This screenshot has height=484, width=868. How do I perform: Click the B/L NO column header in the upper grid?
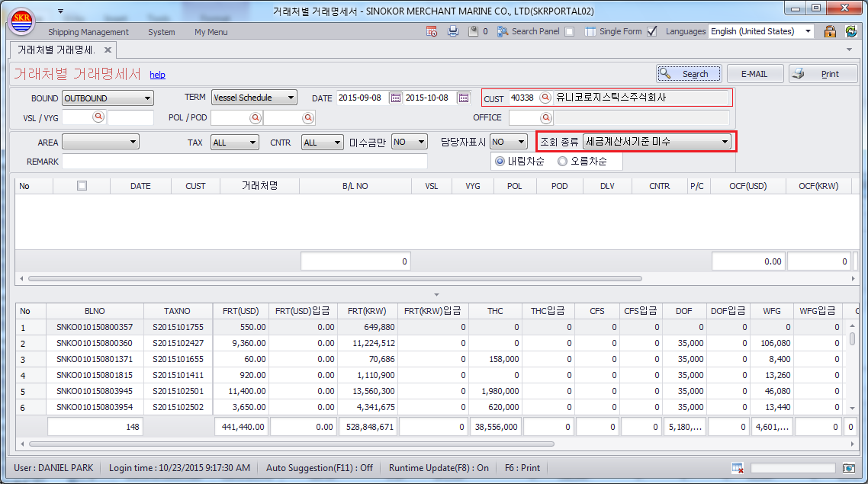(355, 186)
